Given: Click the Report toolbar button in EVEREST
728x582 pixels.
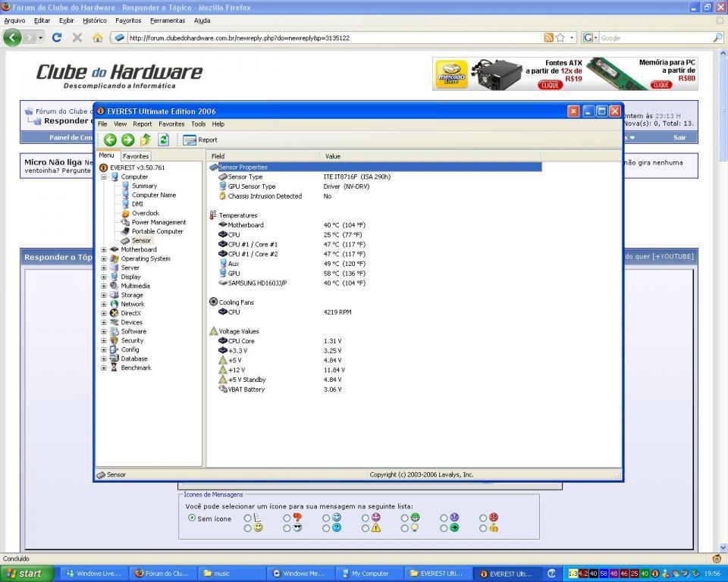Looking at the screenshot, I should 200,139.
